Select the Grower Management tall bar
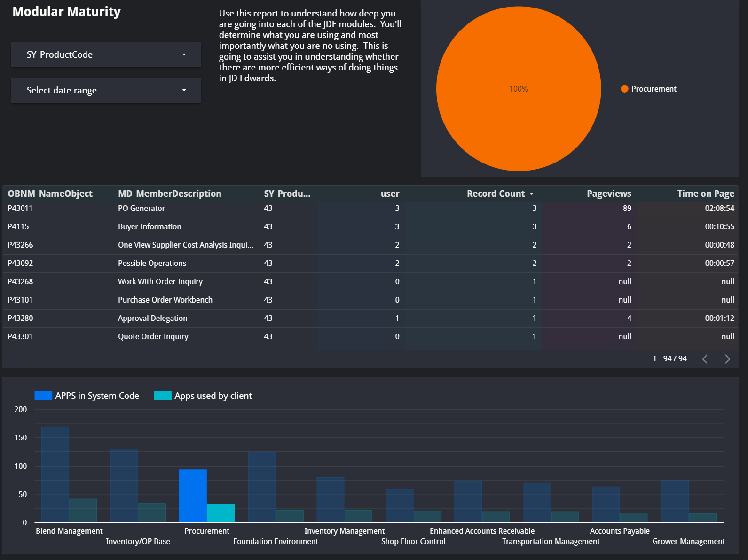748x560 pixels. click(675, 501)
